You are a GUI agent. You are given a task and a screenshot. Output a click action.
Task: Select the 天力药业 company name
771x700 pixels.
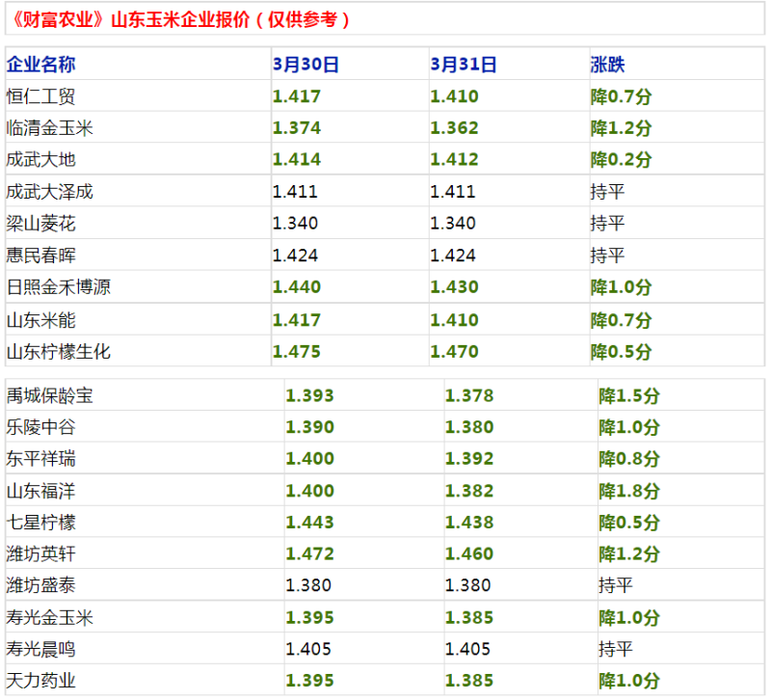[40, 681]
